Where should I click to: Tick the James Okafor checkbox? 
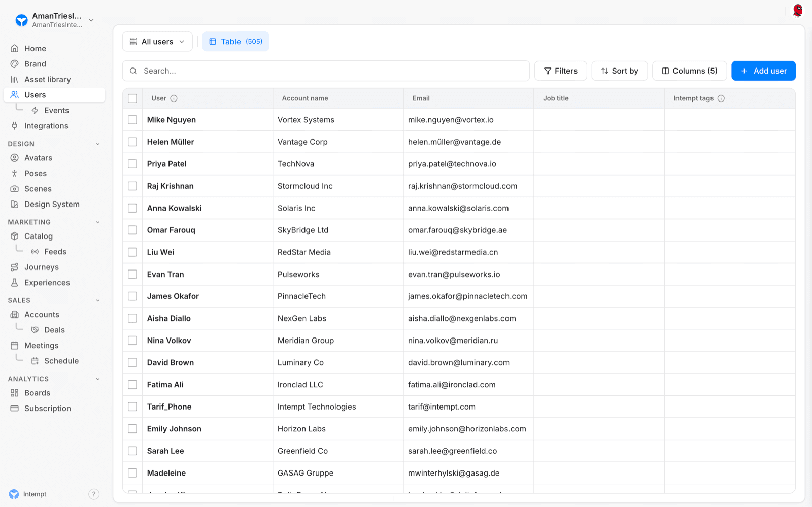pyautogui.click(x=132, y=296)
